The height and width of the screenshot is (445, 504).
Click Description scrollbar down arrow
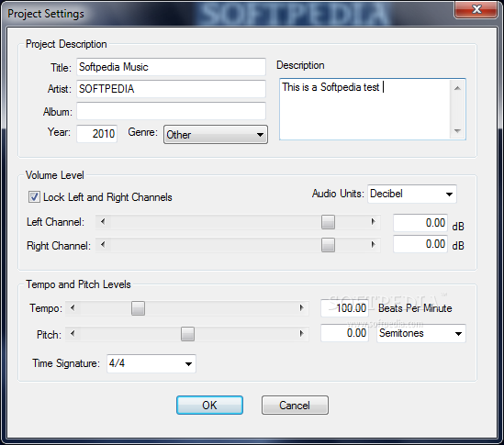(x=458, y=131)
